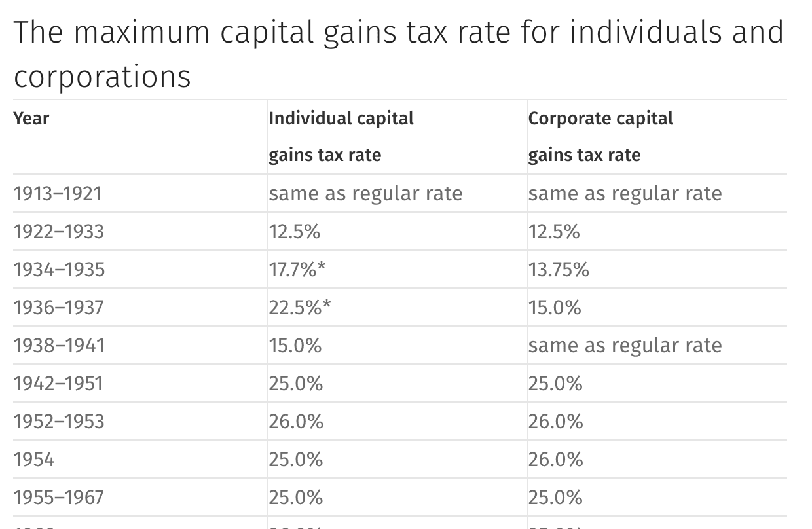Click the 1954 year cell
The height and width of the screenshot is (529, 812).
click(34, 460)
